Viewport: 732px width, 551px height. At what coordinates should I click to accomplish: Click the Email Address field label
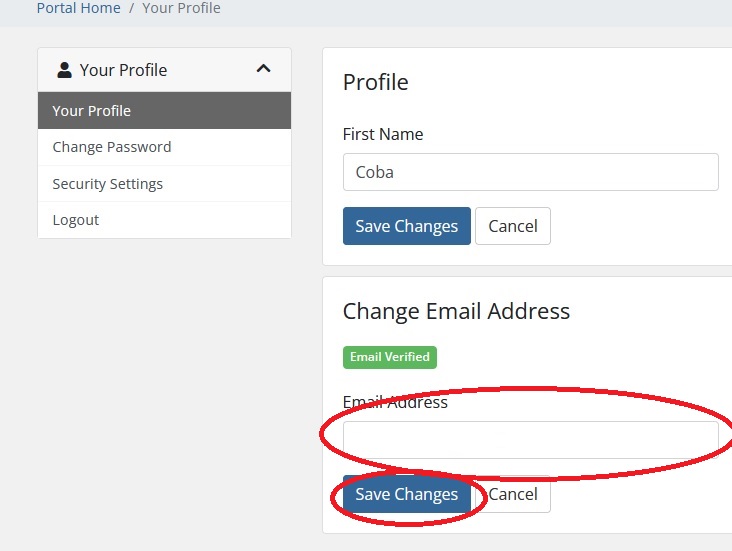pos(395,402)
